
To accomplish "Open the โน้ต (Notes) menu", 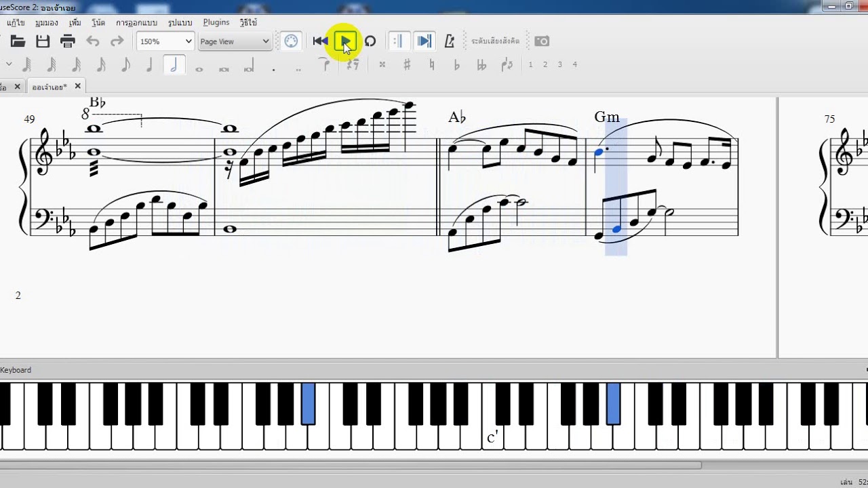I will 98,22.
